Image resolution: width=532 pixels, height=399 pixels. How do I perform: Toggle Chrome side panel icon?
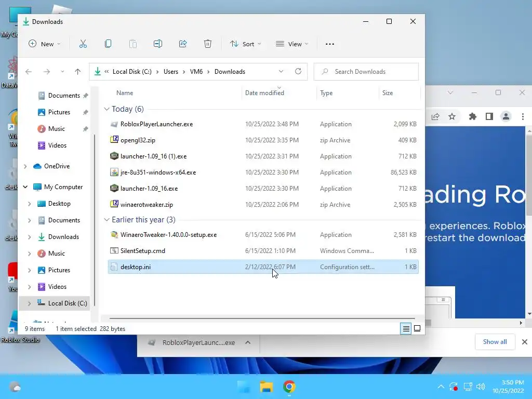tap(489, 117)
